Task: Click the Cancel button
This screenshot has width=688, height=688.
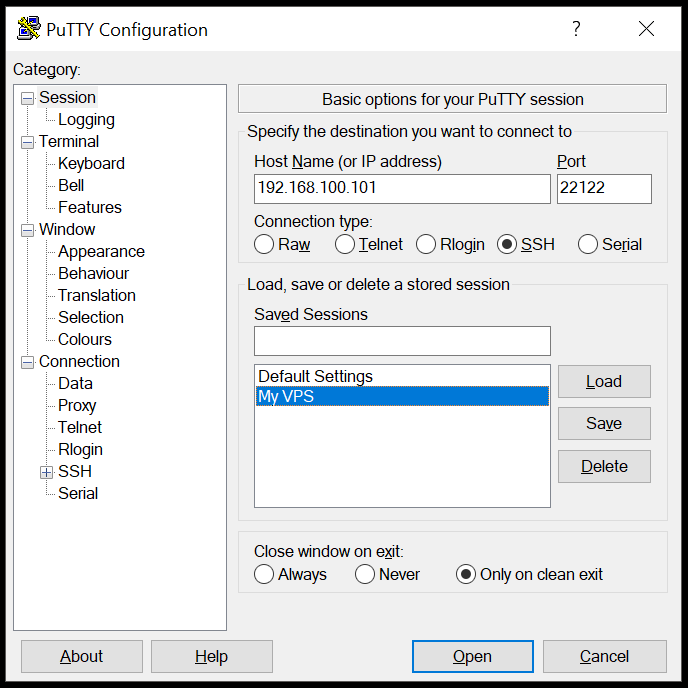Action: click(605, 656)
